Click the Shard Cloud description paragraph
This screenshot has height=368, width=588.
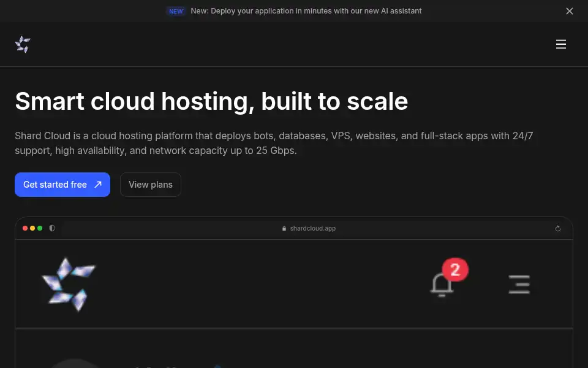pyautogui.click(x=274, y=143)
